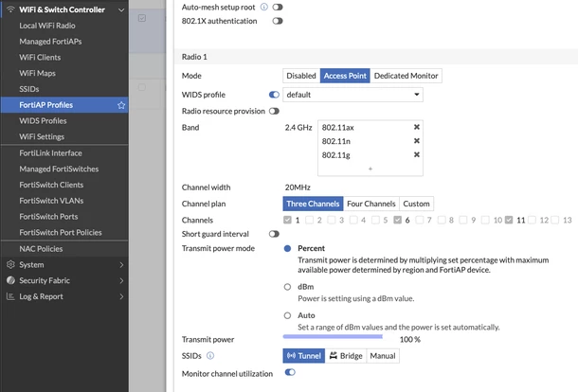Click the 20MHz channel width value
578x392 pixels.
(298, 187)
